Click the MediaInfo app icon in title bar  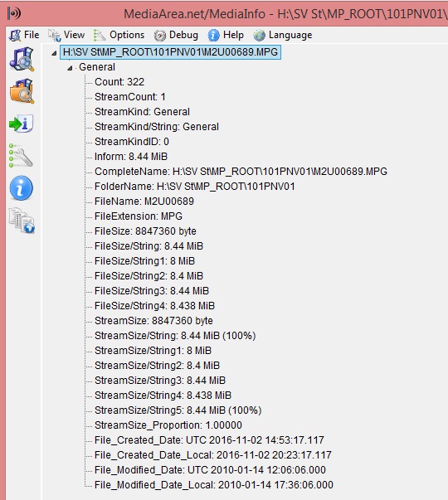tap(14, 13)
